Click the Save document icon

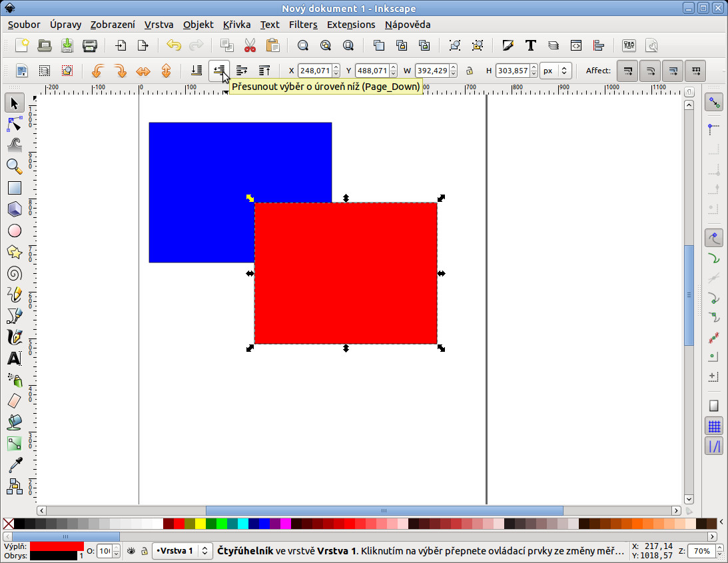67,45
